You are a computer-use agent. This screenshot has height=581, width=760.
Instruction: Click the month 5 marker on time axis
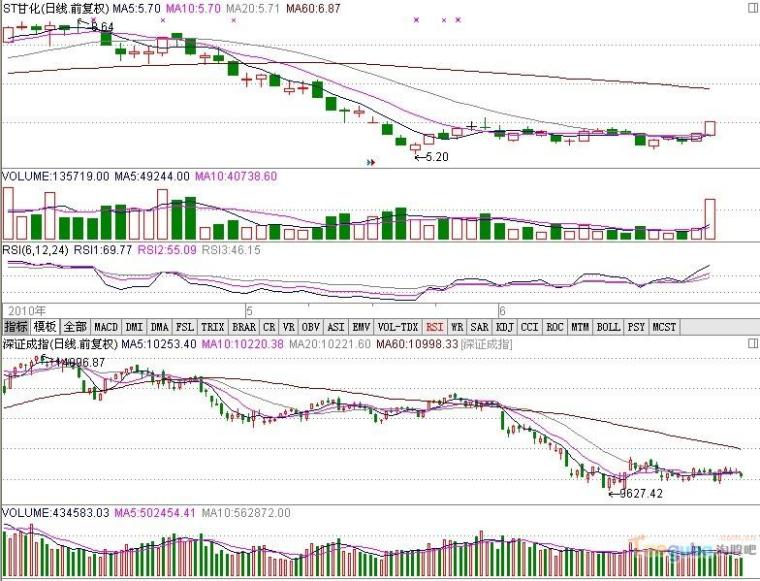tap(250, 311)
